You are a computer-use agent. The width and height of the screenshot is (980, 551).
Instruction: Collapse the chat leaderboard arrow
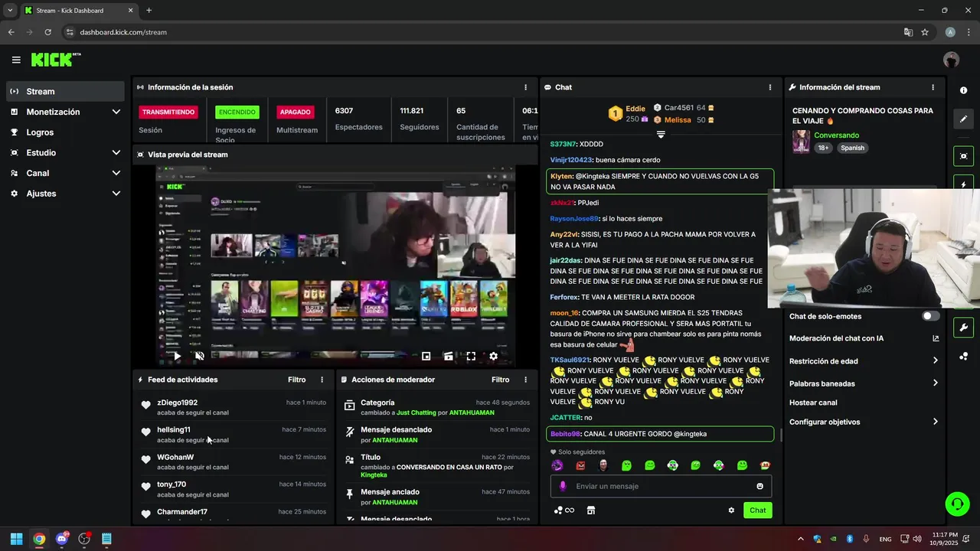click(x=661, y=135)
